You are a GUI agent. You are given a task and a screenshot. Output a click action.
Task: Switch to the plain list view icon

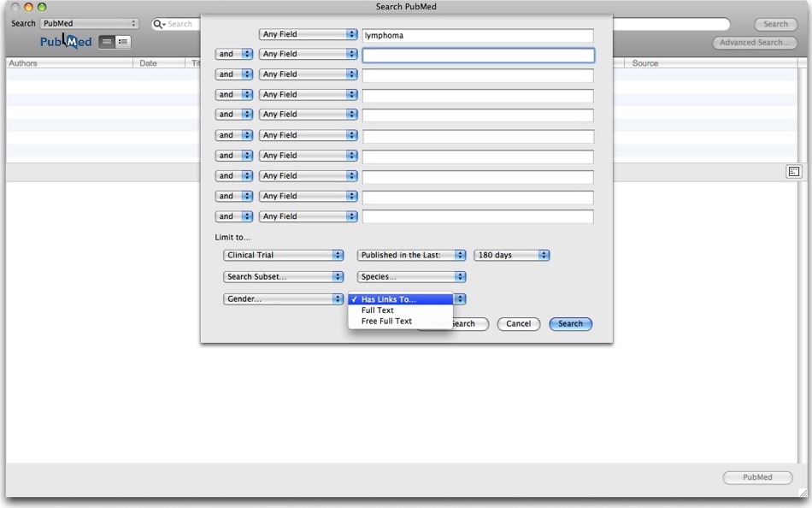[107, 42]
